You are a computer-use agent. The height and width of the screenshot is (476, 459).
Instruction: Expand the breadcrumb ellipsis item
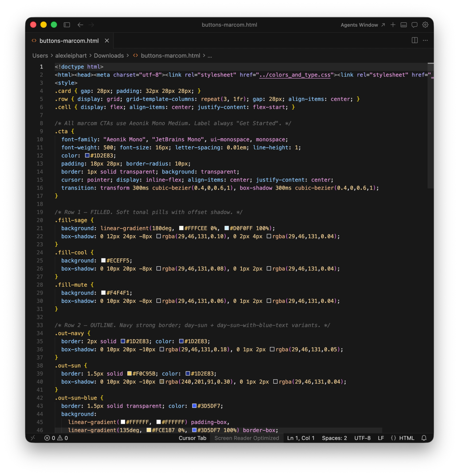point(210,56)
